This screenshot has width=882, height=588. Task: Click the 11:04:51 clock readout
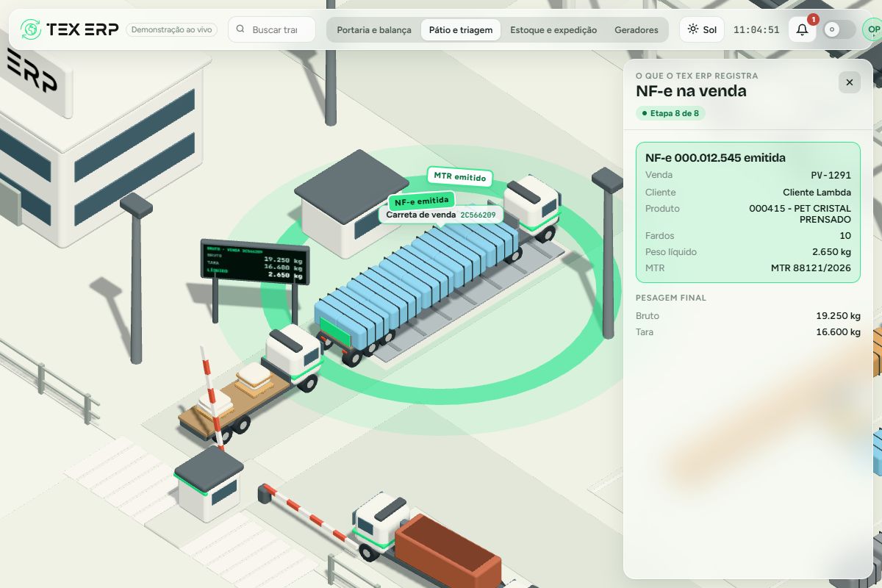(x=756, y=30)
